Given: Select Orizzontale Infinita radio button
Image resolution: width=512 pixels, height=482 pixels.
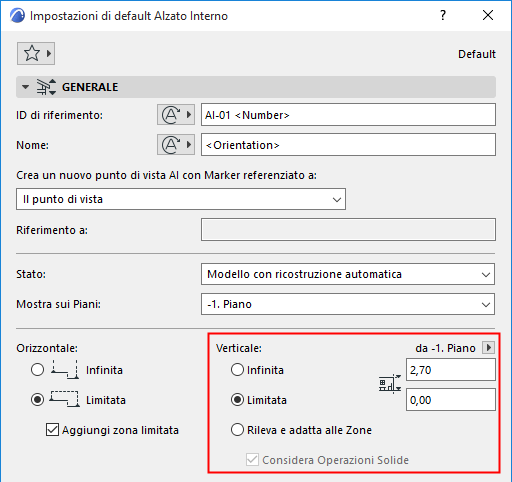Looking at the screenshot, I should coord(37,370).
